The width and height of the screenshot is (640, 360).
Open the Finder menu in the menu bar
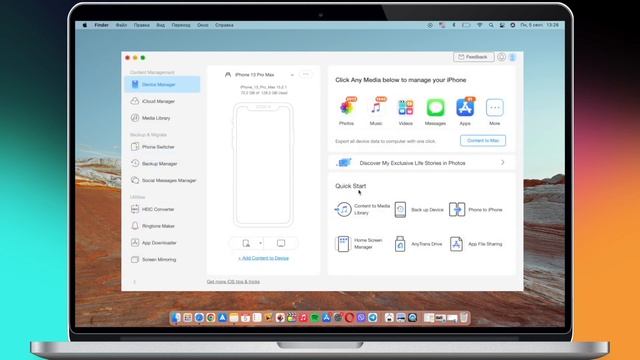pos(101,25)
